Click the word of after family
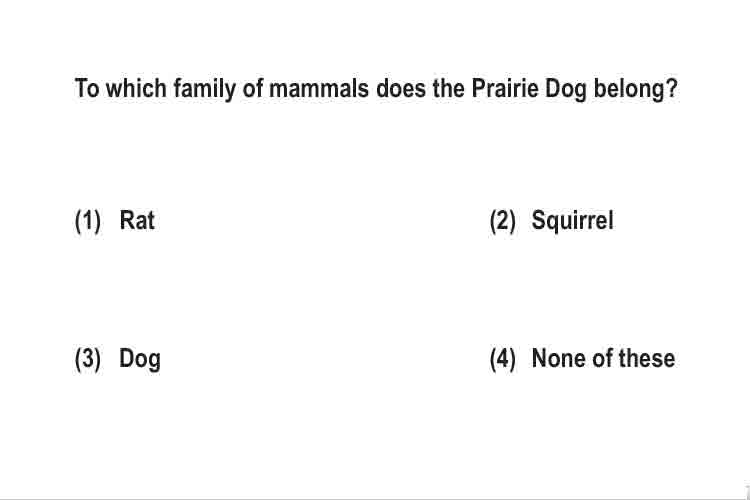This screenshot has width=750, height=500. [253, 89]
